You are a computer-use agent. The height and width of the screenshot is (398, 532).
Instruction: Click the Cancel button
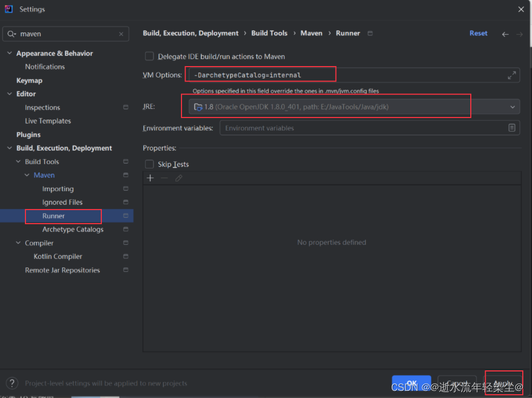pyautogui.click(x=457, y=383)
